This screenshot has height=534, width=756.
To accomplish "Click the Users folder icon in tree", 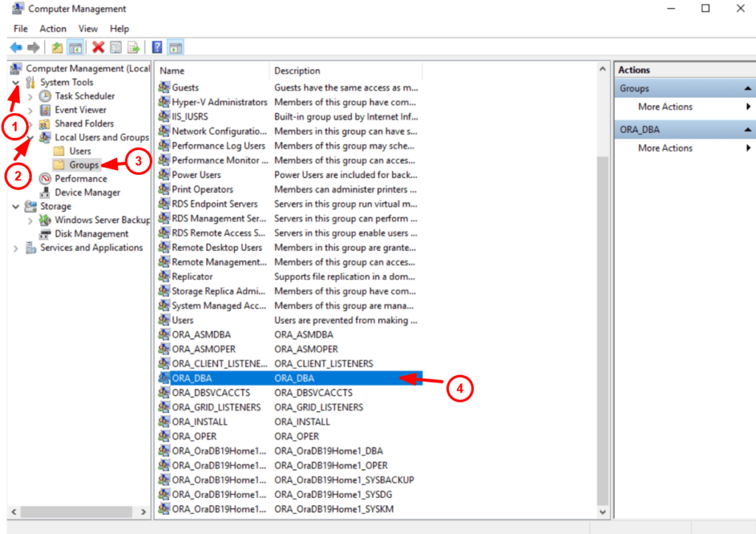I will pos(59,151).
